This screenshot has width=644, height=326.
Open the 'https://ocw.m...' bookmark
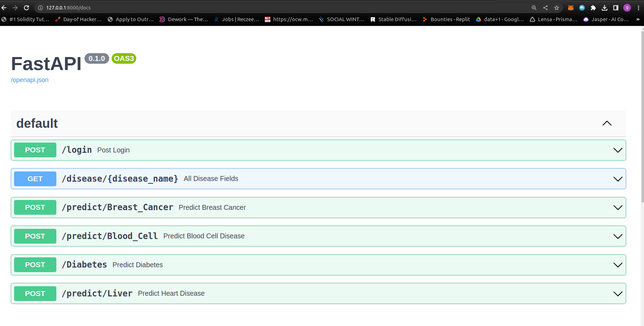(289, 19)
